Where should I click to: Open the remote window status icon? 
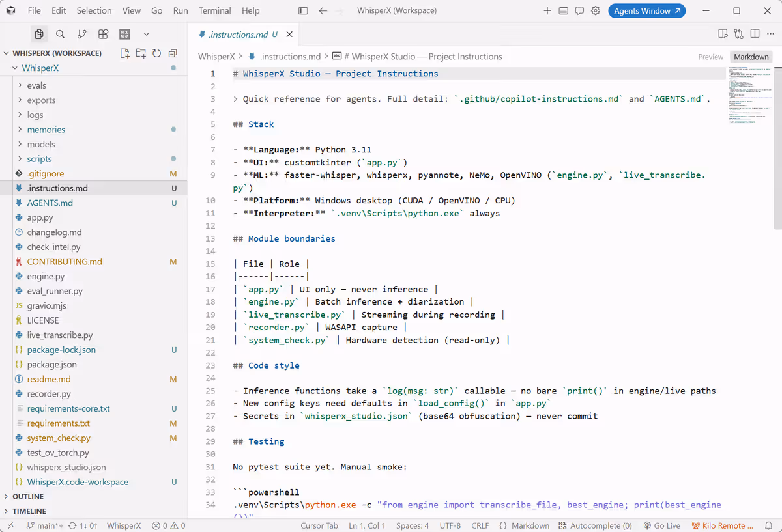click(x=10, y=525)
